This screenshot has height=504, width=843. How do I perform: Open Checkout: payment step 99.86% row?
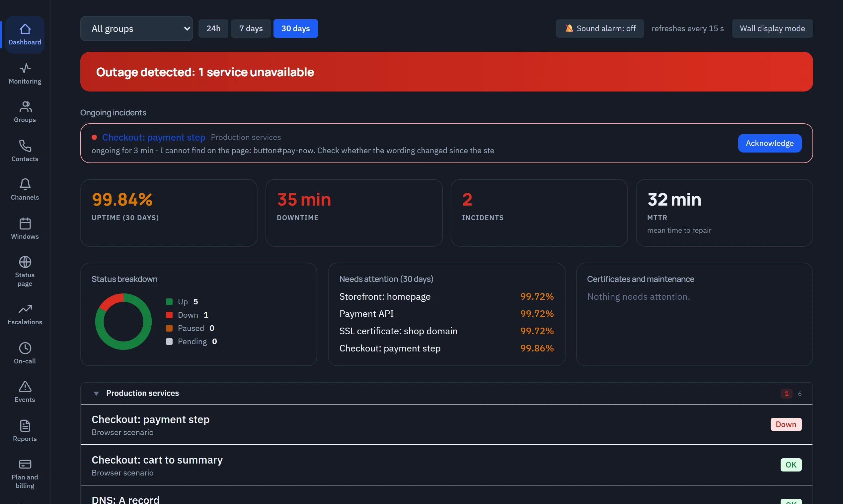446,348
